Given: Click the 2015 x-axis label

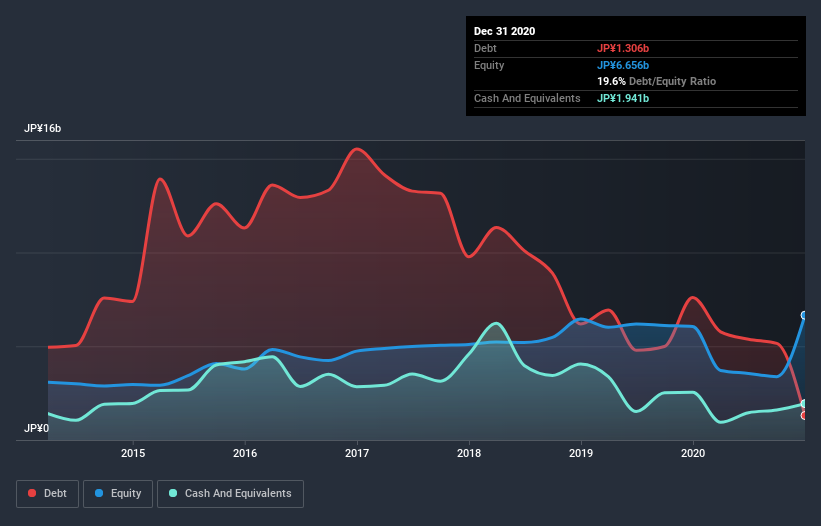Looking at the screenshot, I should (133, 453).
